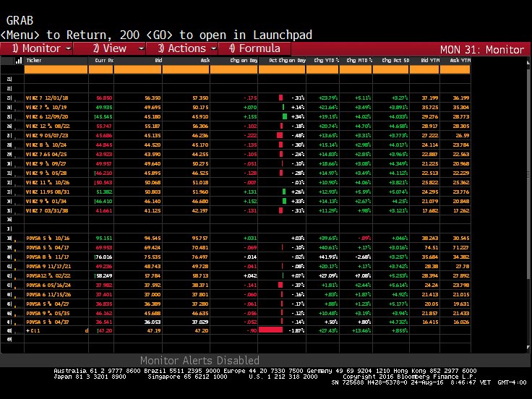This screenshot has width=532, height=399.
Task: Click the Ask YTM value 36.199
Action: point(461,98)
